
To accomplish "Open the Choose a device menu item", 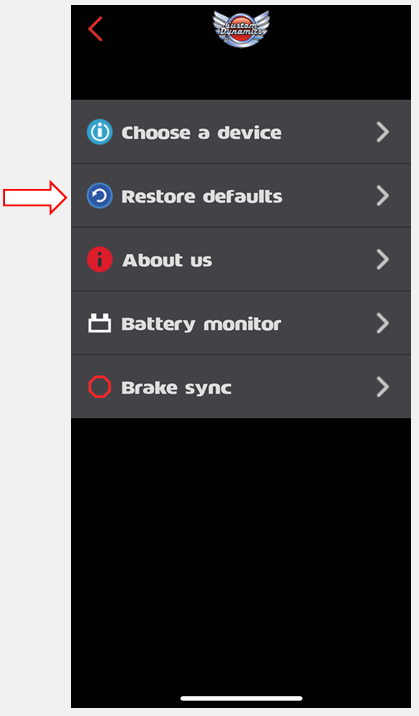I will (241, 132).
